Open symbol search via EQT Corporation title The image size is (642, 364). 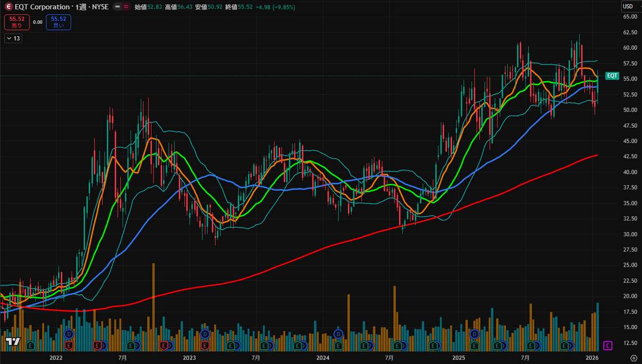point(42,7)
